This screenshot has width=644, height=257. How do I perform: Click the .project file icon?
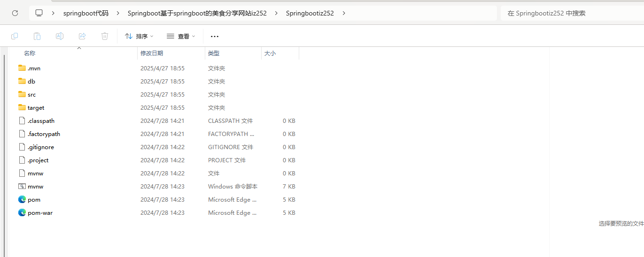pos(22,160)
